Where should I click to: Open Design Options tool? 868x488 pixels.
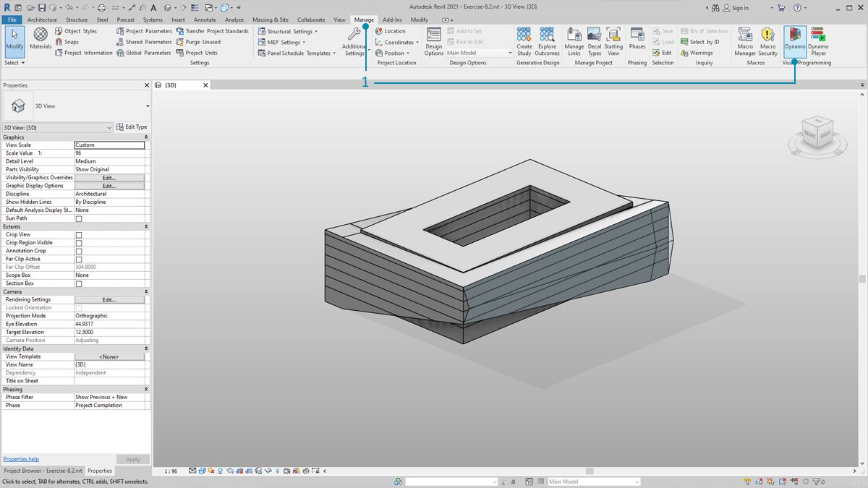434,40
